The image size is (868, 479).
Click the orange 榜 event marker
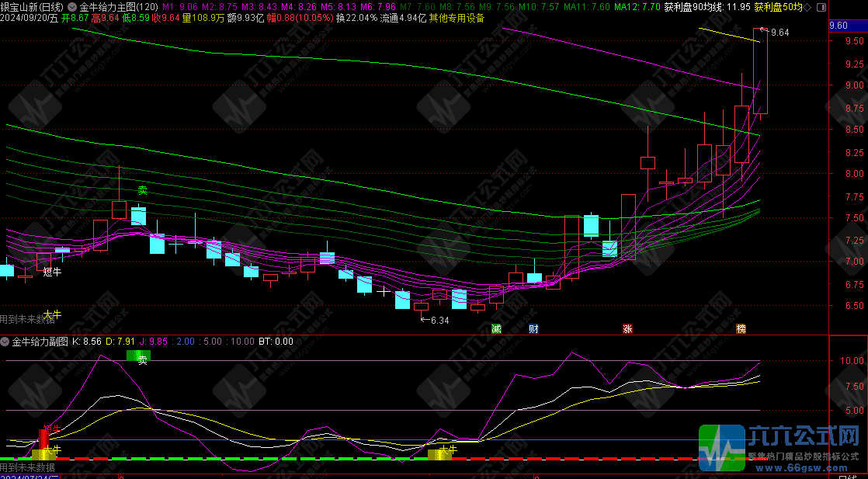[x=741, y=328]
